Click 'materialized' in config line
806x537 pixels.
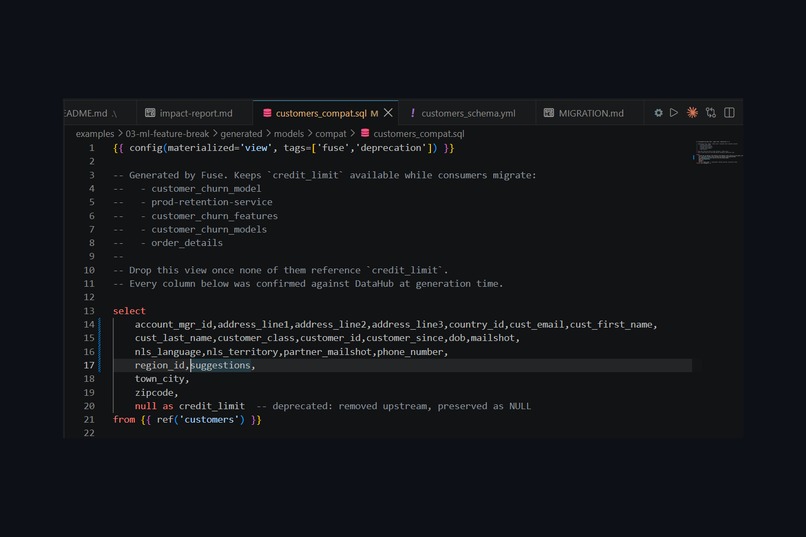(x=200, y=148)
